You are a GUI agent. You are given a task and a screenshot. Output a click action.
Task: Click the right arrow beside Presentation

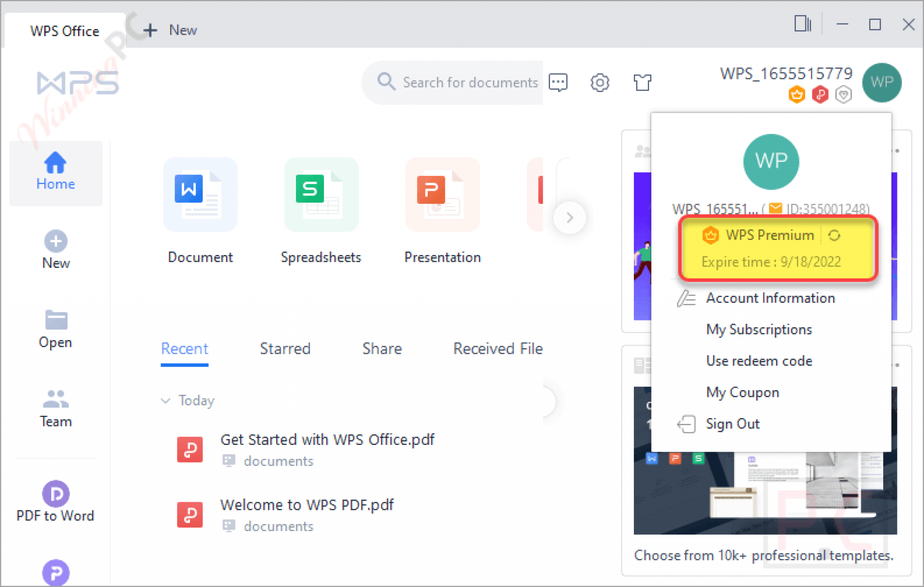[x=570, y=218]
